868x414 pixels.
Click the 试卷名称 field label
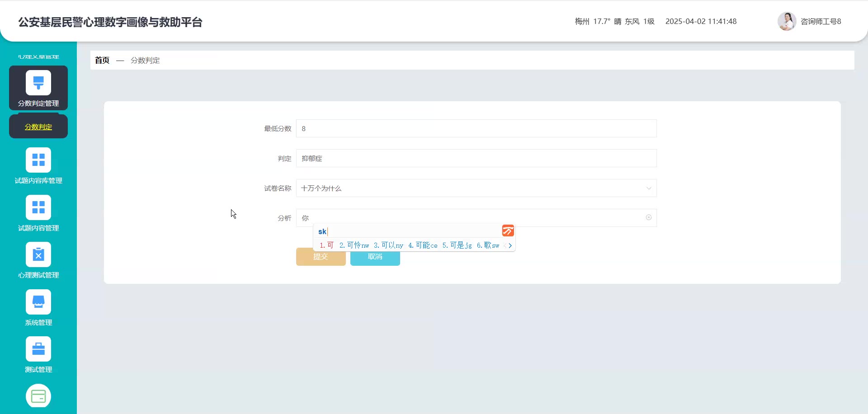click(278, 188)
